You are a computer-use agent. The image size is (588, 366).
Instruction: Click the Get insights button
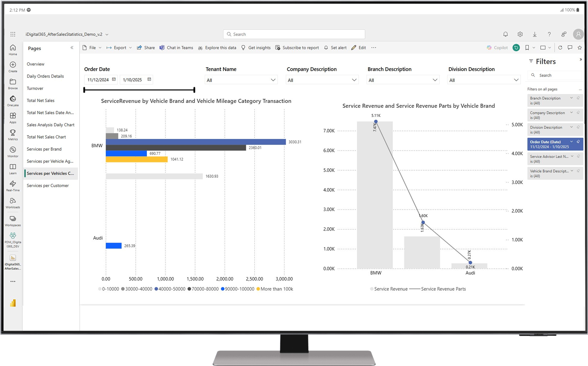pos(256,48)
